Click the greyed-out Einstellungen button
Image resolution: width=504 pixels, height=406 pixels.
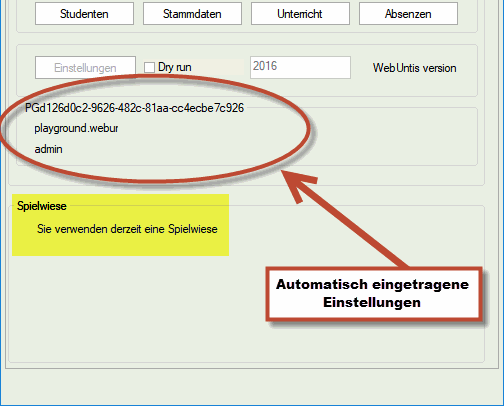[85, 68]
